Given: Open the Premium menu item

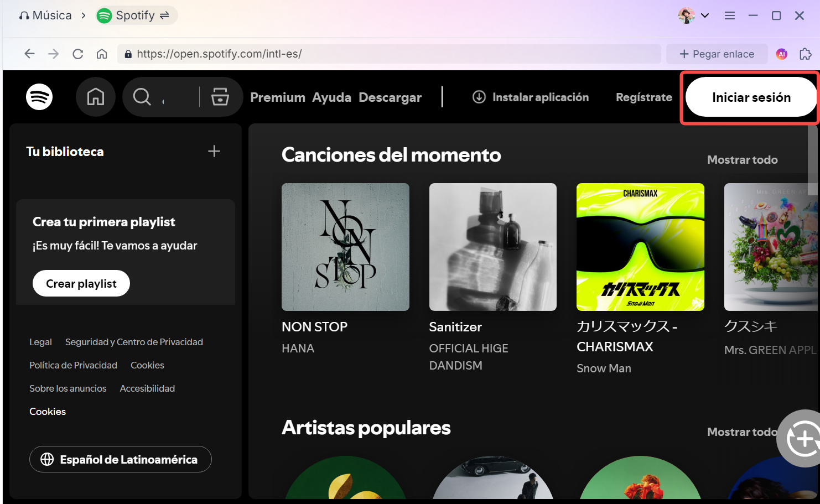Looking at the screenshot, I should (x=277, y=97).
